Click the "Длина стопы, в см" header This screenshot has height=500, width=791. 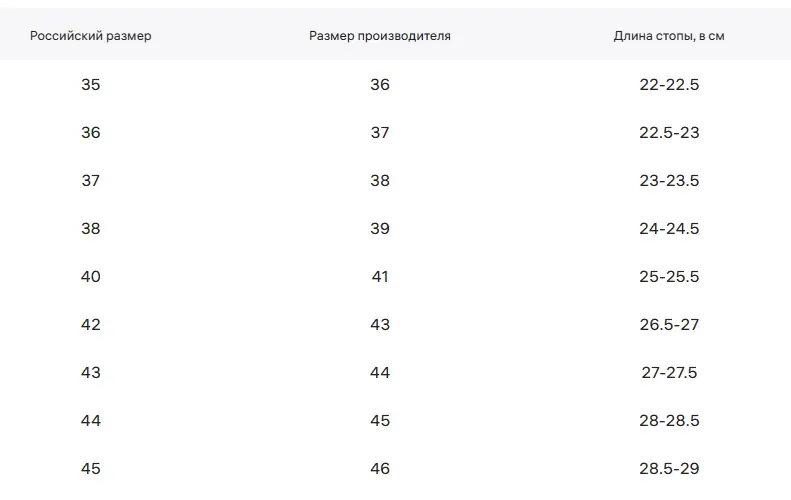pyautogui.click(x=669, y=36)
